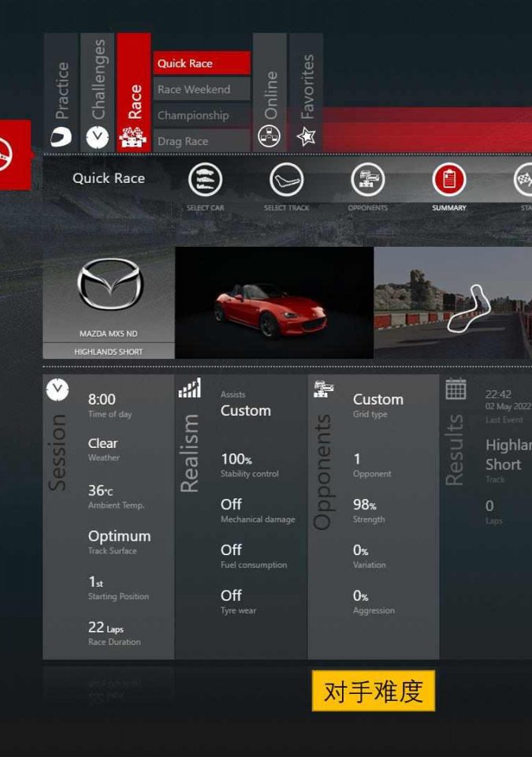Select the Race tab
This screenshot has width=532, height=757.
pos(134,91)
